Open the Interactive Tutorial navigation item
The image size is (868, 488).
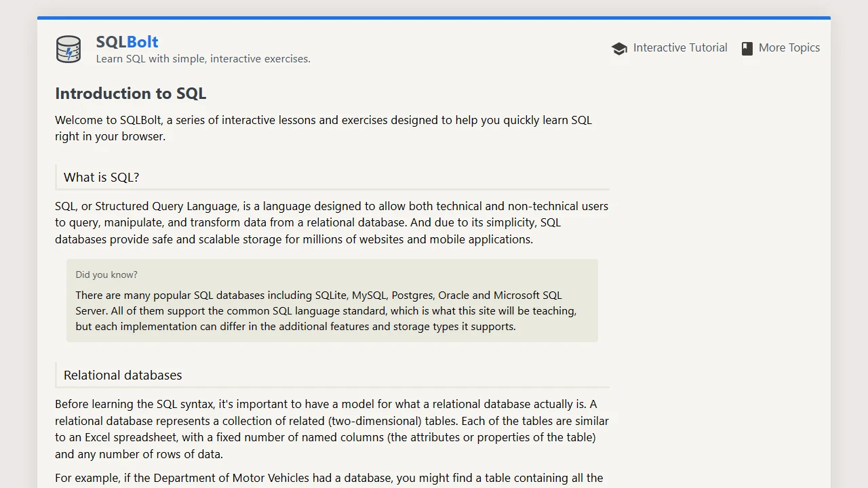click(x=680, y=47)
